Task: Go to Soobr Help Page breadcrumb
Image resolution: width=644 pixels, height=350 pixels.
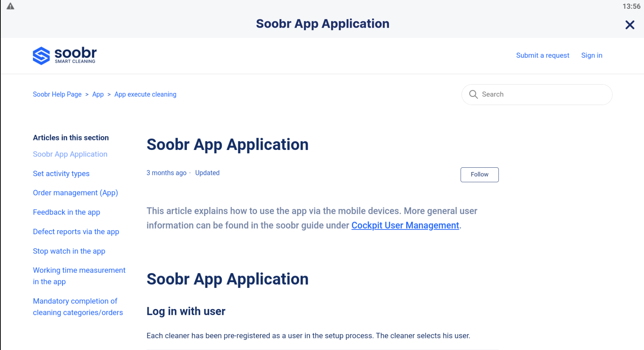Action: [57, 94]
